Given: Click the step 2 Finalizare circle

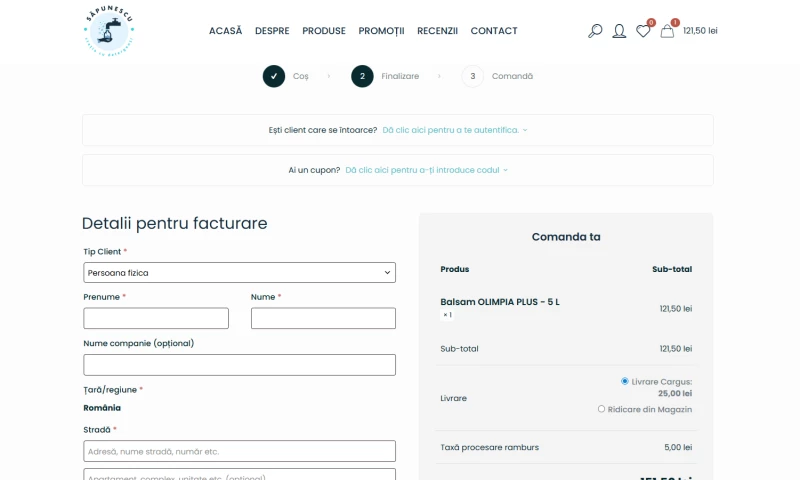Looking at the screenshot, I should pyautogui.click(x=362, y=76).
